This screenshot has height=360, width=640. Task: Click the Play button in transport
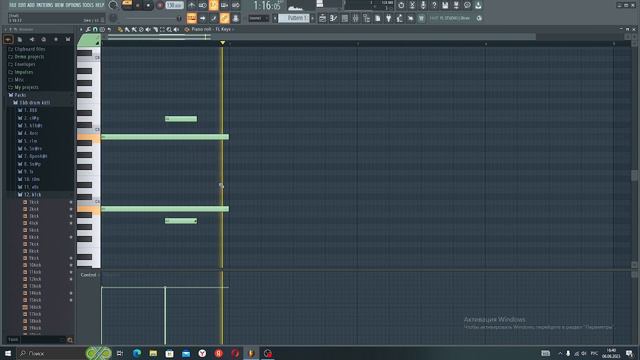pos(138,5)
